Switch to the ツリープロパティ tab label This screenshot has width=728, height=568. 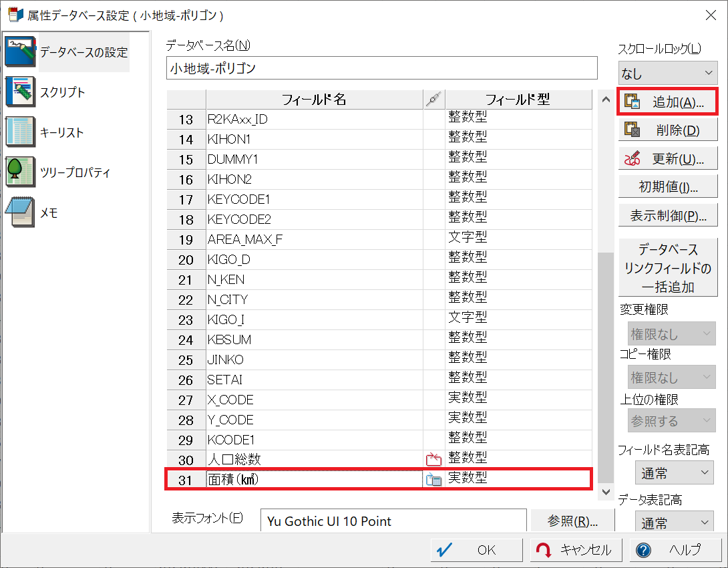click(x=75, y=172)
